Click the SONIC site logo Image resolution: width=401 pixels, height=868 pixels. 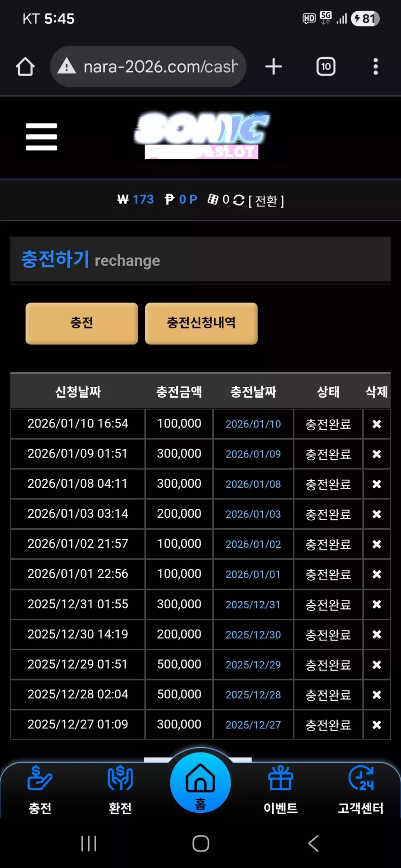[202, 135]
